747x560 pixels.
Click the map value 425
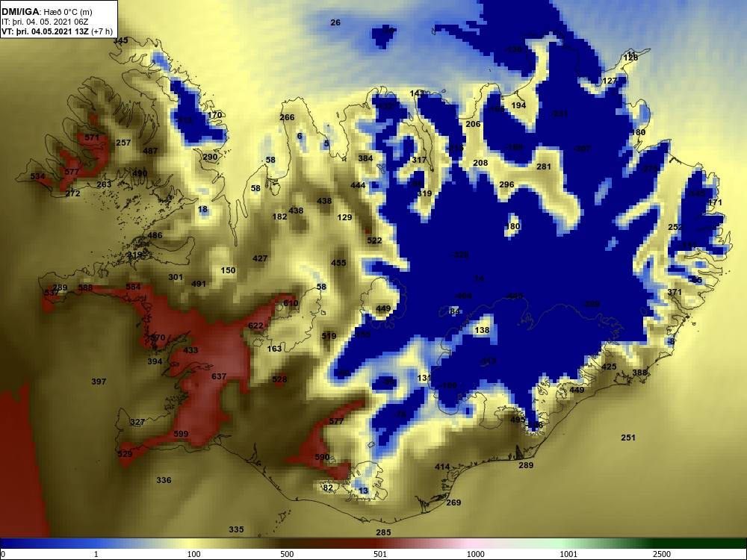pos(609,367)
